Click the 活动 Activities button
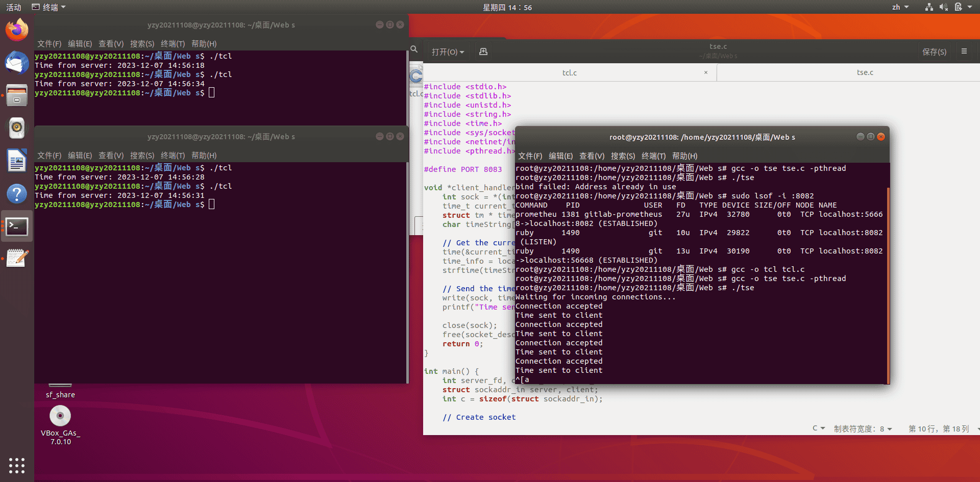The height and width of the screenshot is (482, 980). pyautogui.click(x=14, y=7)
